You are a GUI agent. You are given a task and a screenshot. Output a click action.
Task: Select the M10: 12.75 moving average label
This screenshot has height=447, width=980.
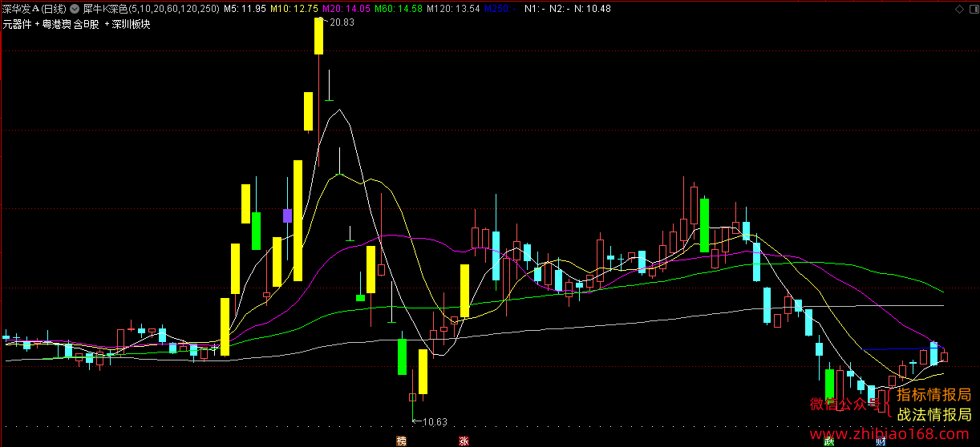point(294,8)
